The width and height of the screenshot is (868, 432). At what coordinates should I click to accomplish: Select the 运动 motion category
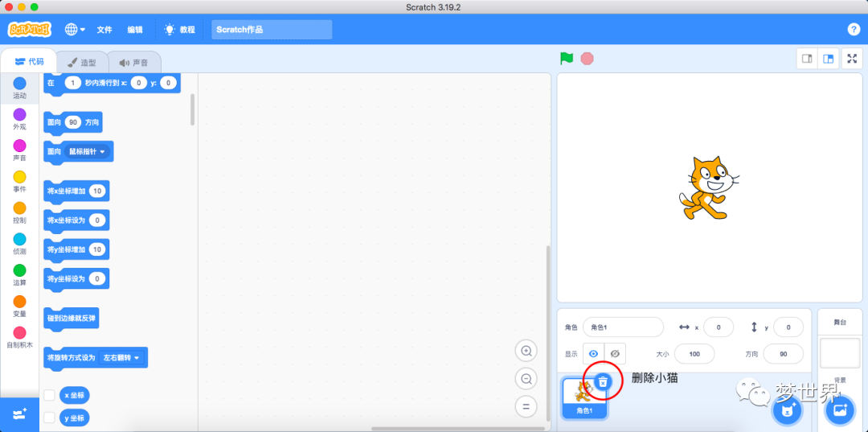[19, 88]
